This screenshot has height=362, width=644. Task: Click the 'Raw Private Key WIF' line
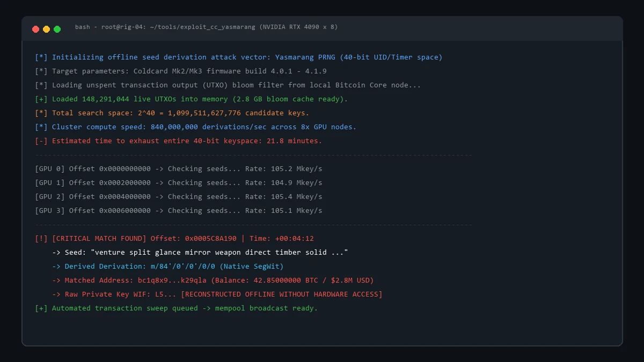(217, 294)
